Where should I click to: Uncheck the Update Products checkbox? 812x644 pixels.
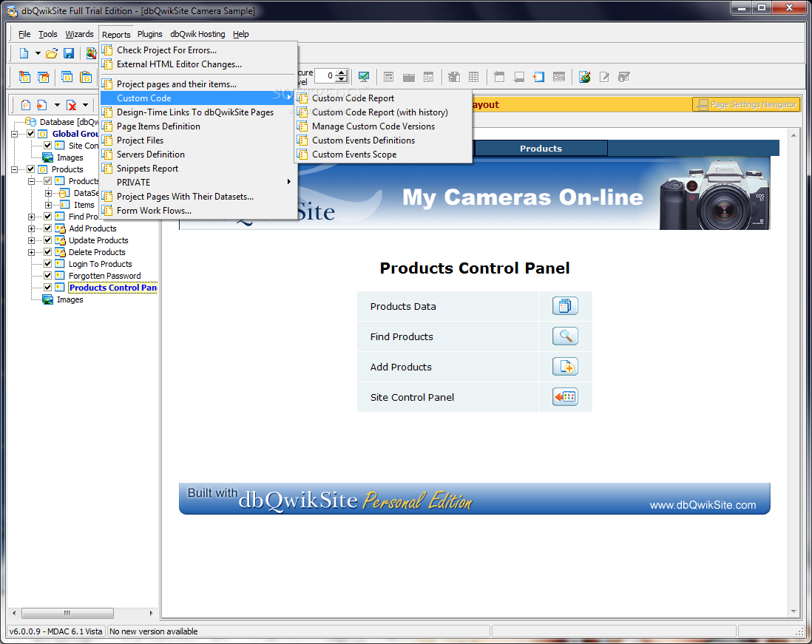click(x=47, y=240)
